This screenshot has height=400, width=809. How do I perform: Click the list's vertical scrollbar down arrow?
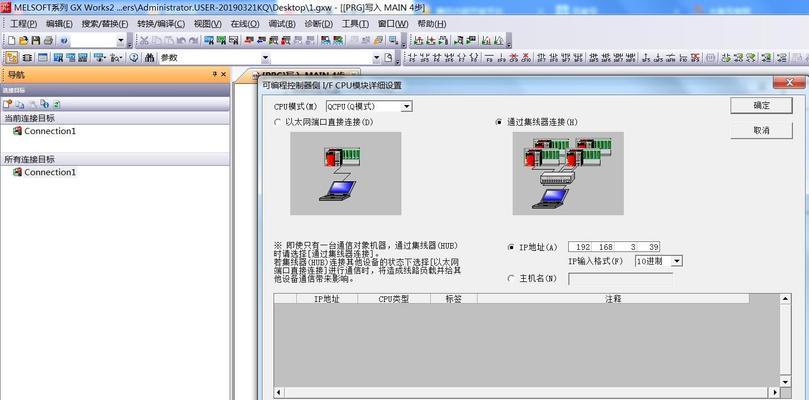(785, 382)
